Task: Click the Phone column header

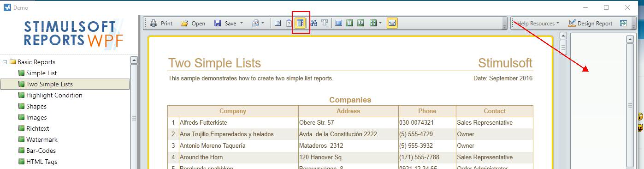Action: [427, 111]
